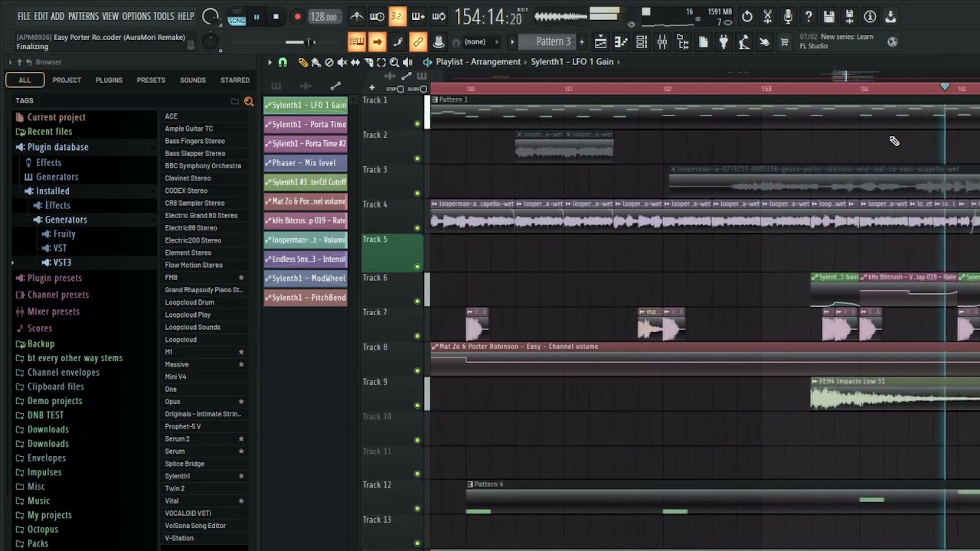The height and width of the screenshot is (551, 980).
Task: Open the OPTIONS menu
Action: click(136, 16)
